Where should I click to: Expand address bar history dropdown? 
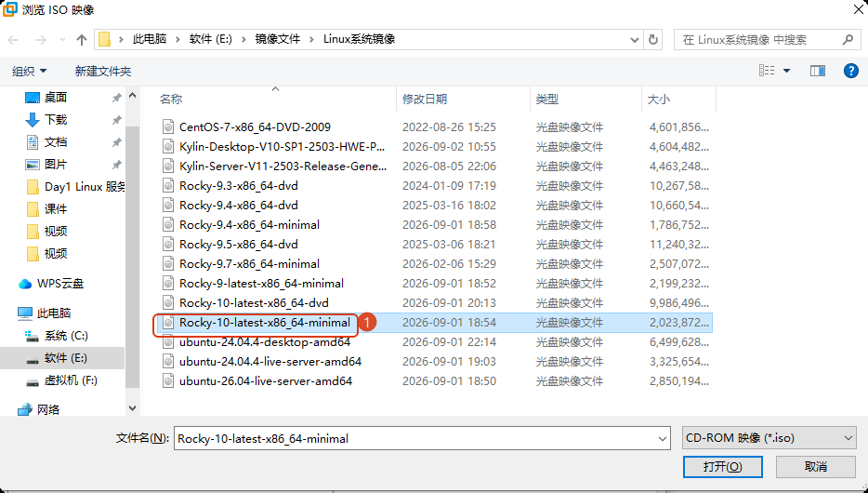click(635, 40)
